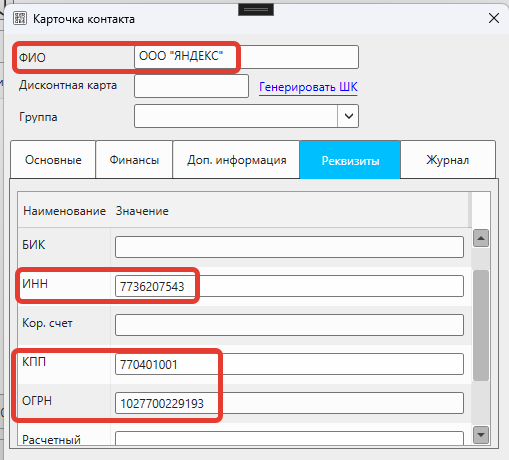The height and width of the screenshot is (460, 509).
Task: Click the Значение column header
Action: [x=142, y=211]
